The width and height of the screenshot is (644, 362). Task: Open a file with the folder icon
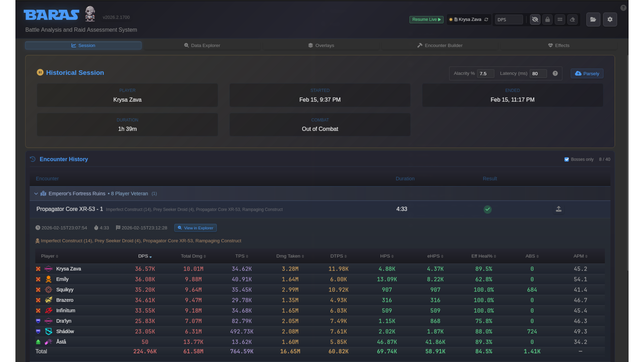[x=593, y=19]
